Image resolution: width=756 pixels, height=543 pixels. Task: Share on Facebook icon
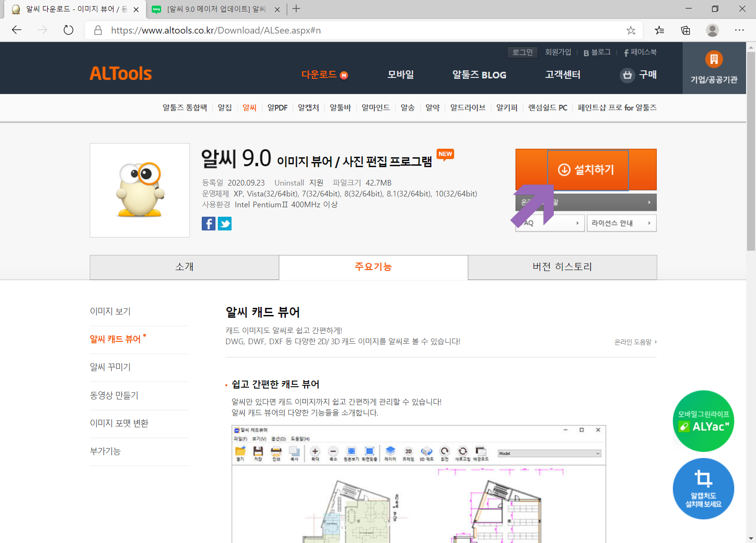click(208, 223)
